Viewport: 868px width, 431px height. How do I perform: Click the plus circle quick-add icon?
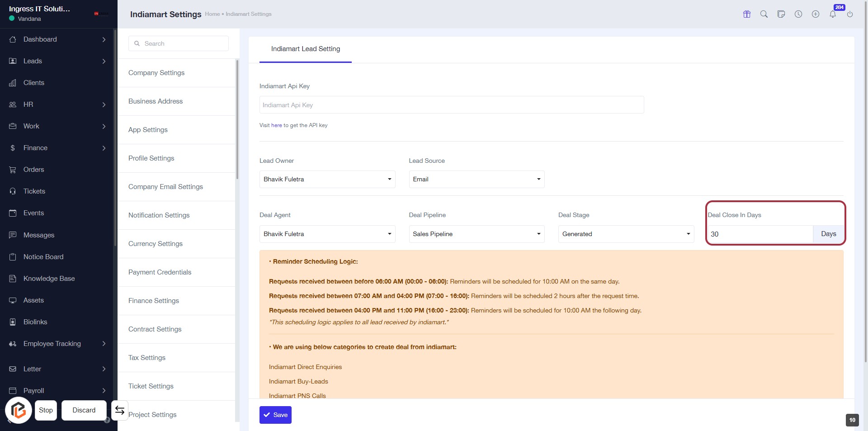click(816, 14)
